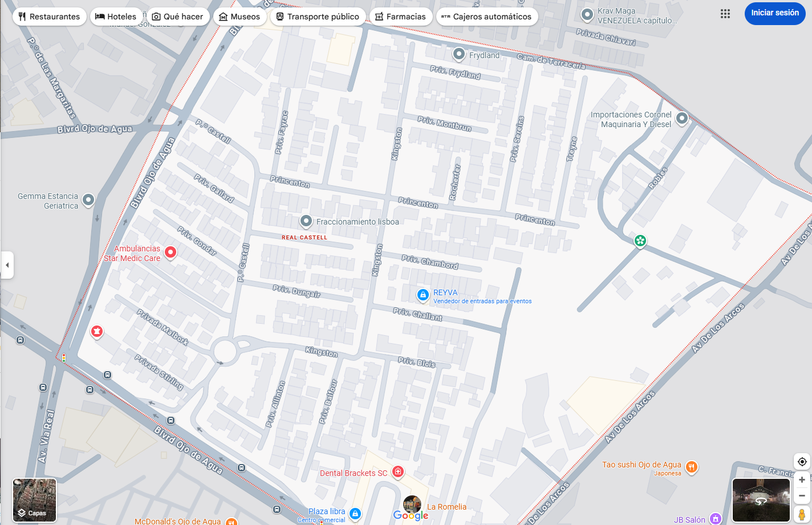Open the Google apps grid icon
The width and height of the screenshot is (812, 525).
[x=725, y=14]
